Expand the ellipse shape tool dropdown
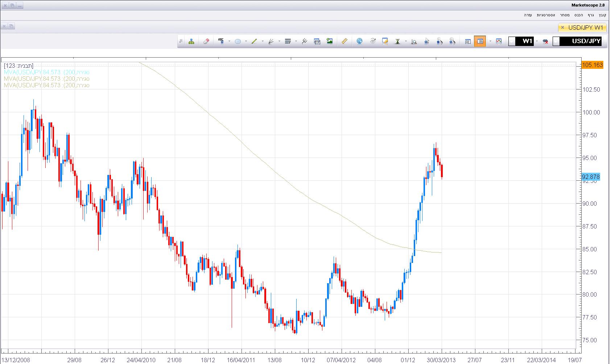 pyautogui.click(x=246, y=41)
